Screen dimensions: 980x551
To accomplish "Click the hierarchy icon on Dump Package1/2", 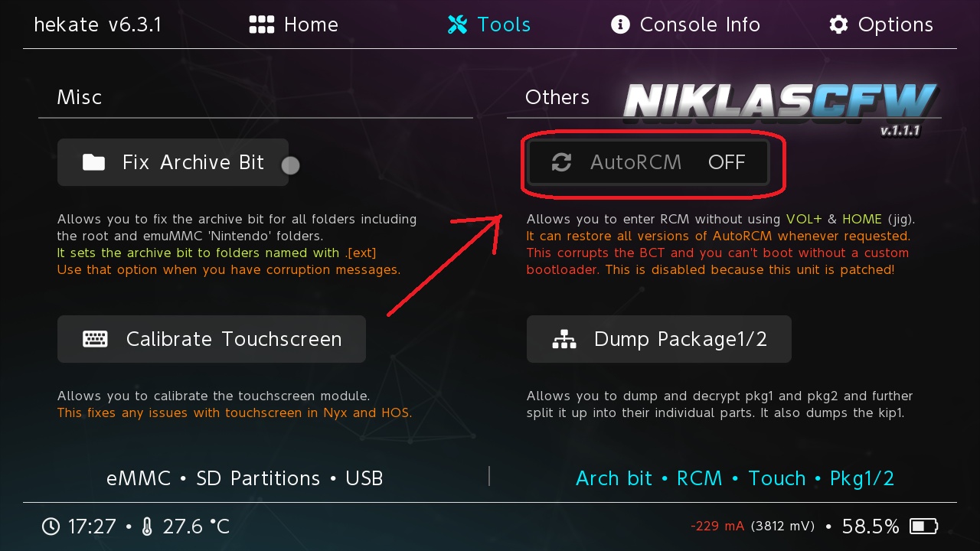I will pos(564,340).
